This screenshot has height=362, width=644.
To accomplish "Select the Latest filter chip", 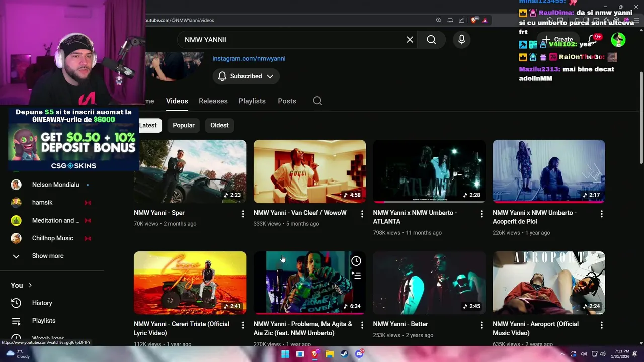I will pos(148,125).
